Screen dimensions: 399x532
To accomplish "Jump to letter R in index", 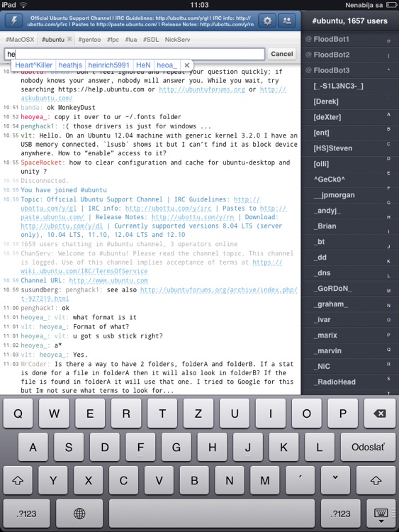I will point(388,364).
